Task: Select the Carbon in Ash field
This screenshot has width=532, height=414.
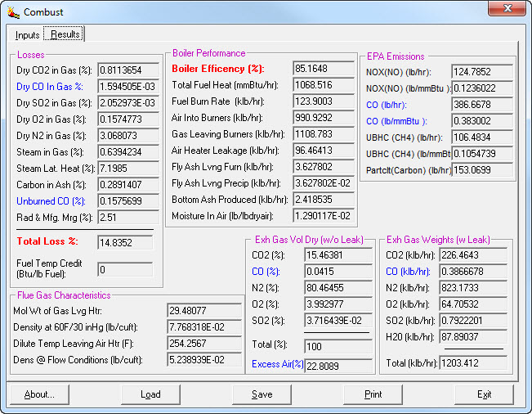Action: point(128,185)
